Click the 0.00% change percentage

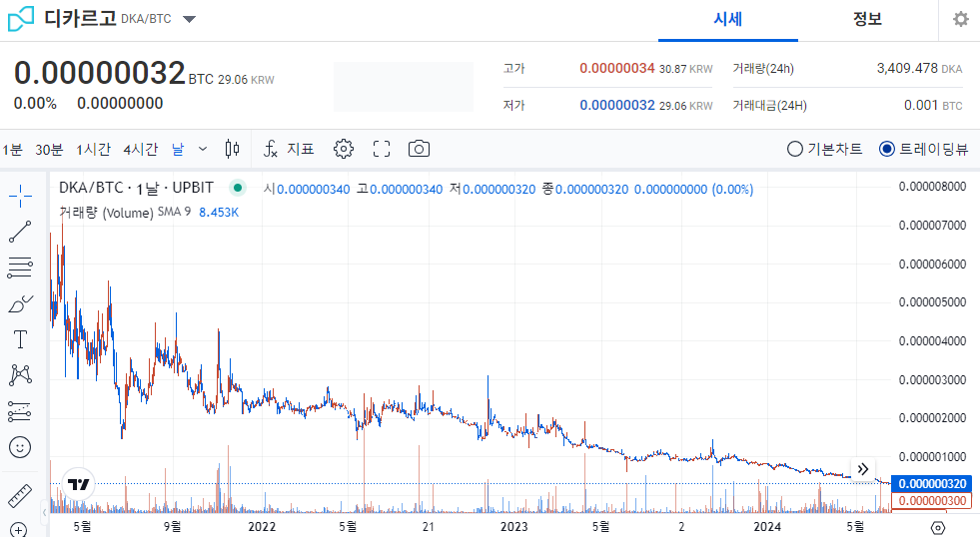pyautogui.click(x=35, y=103)
